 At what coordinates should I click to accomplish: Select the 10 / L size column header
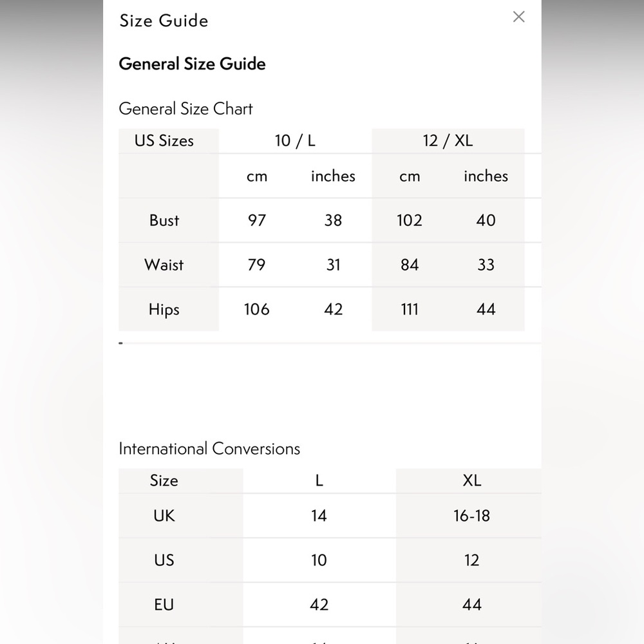tap(295, 140)
